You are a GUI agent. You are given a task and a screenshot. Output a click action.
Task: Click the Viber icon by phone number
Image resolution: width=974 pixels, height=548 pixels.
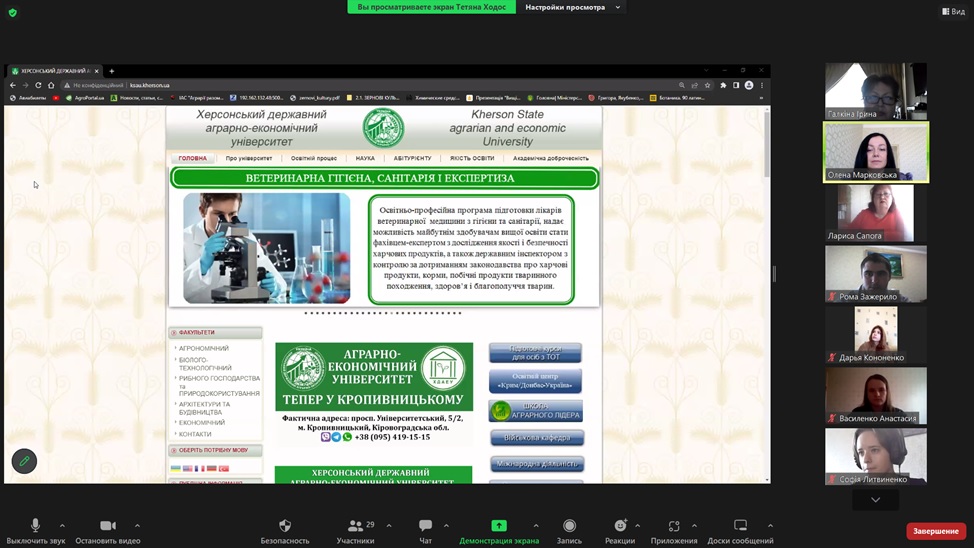click(x=325, y=437)
